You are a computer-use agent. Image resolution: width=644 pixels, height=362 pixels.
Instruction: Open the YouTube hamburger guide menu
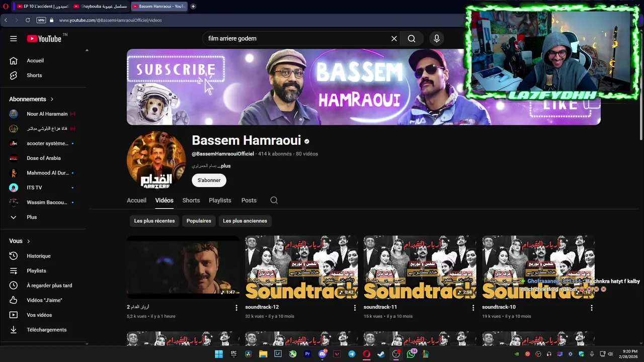(x=14, y=39)
